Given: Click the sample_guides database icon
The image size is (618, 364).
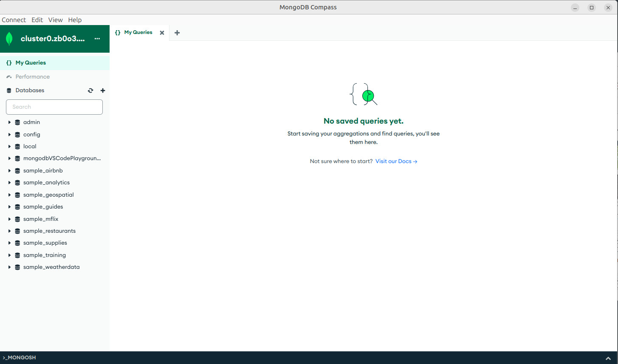Looking at the screenshot, I should tap(17, 207).
